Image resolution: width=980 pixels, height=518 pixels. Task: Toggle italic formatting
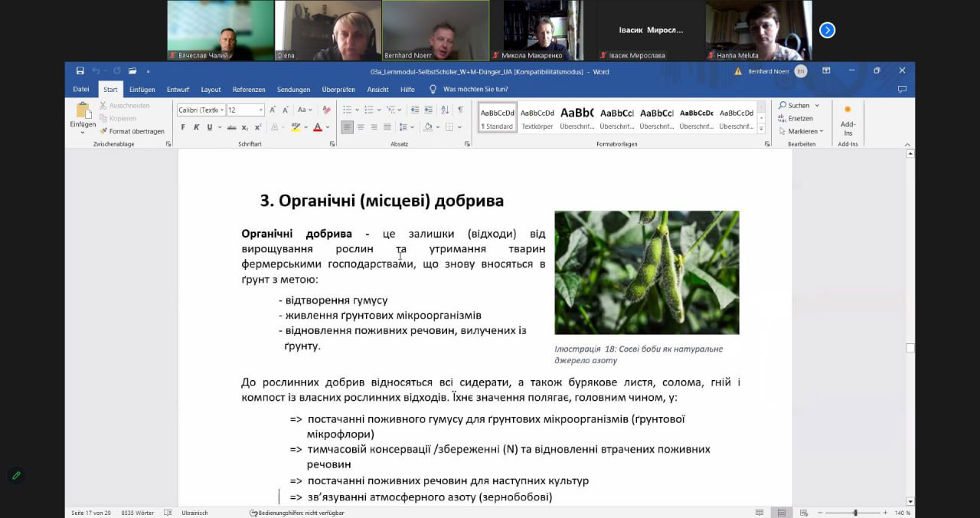197,127
